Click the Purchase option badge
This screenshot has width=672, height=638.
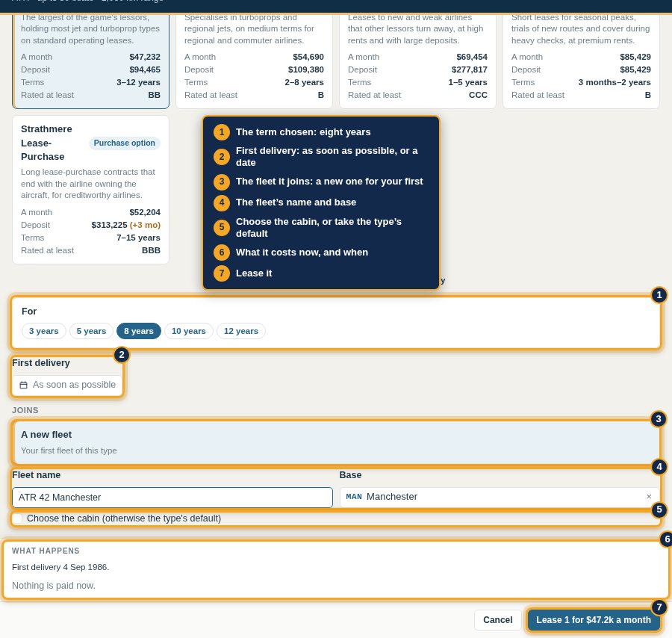click(x=124, y=143)
